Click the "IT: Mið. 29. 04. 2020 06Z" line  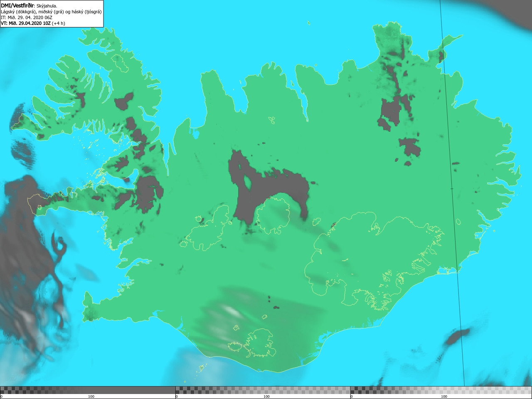click(27, 17)
